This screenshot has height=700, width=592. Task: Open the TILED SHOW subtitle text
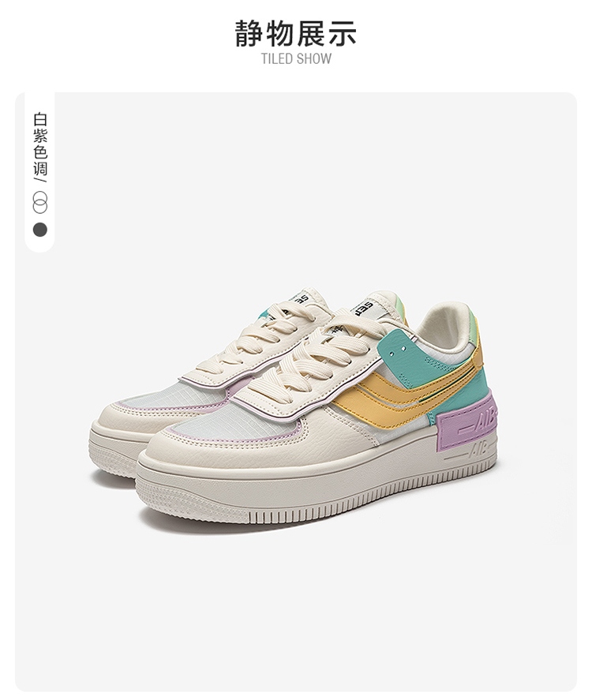[297, 58]
